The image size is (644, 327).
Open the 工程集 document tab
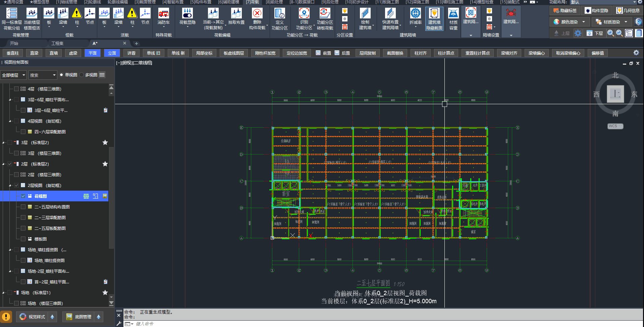[57, 44]
